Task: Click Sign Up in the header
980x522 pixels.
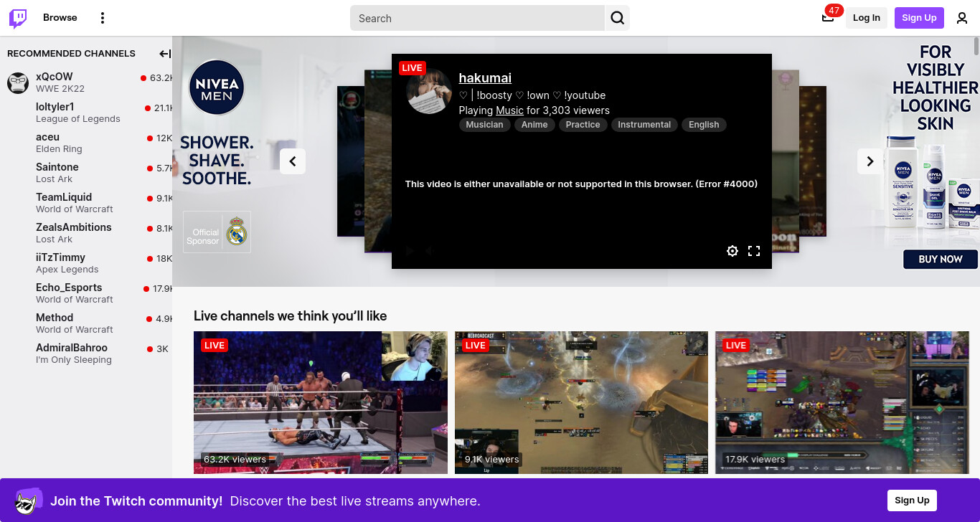Action: [x=919, y=18]
